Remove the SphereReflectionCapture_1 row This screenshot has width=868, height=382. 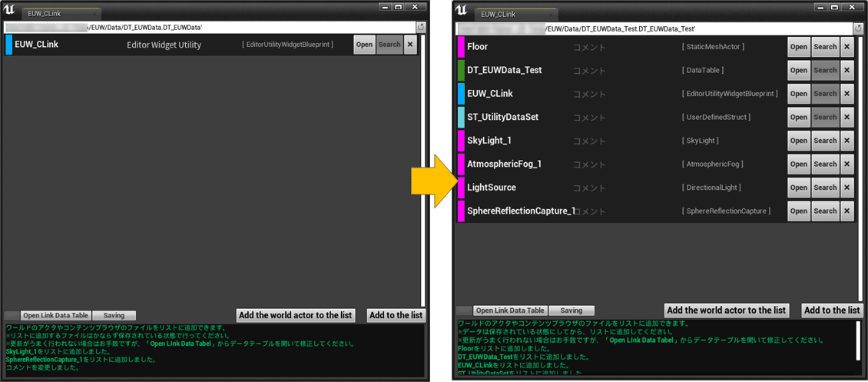847,211
